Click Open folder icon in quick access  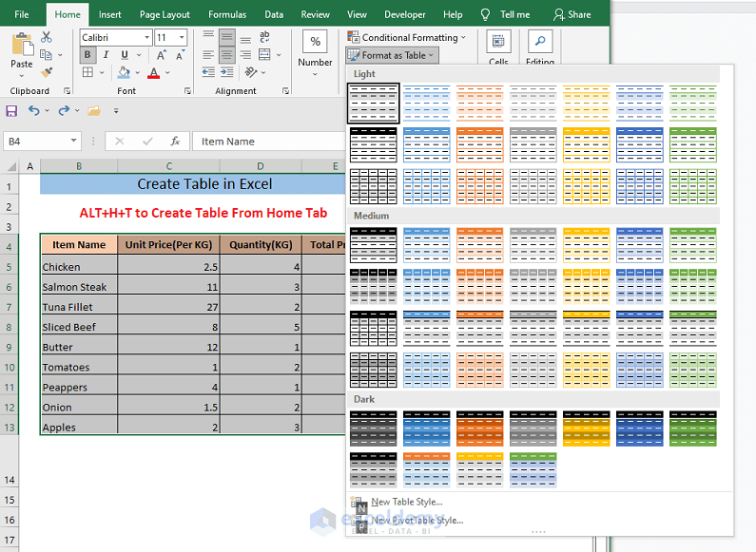[94, 111]
